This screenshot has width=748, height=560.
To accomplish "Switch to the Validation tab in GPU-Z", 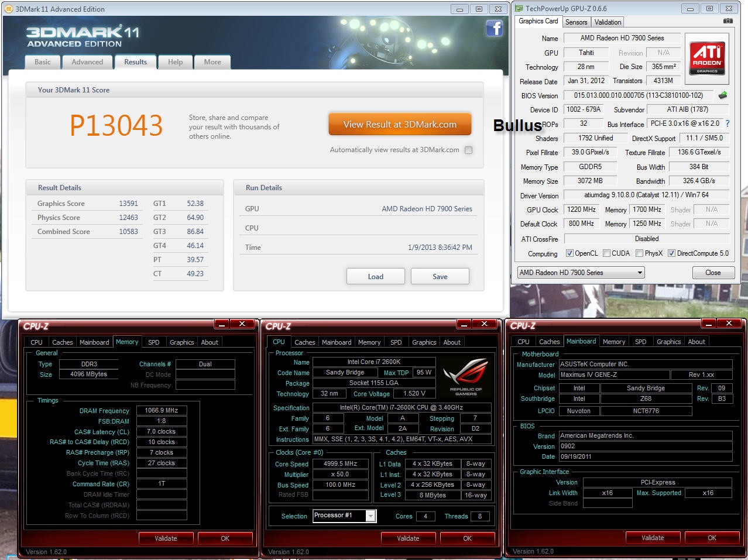I will pyautogui.click(x=608, y=22).
